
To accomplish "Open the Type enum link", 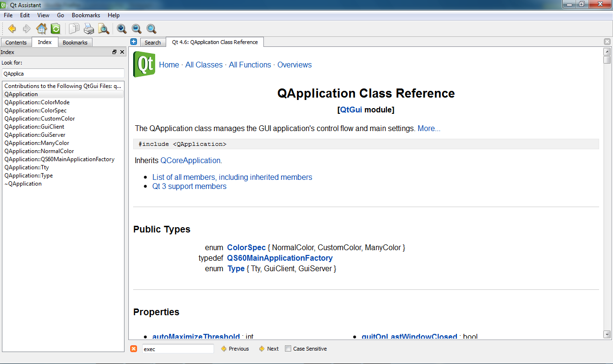I will click(236, 268).
